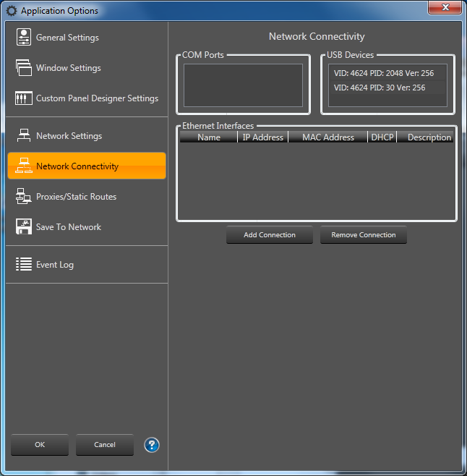Viewport: 467px width, 476px height.
Task: Switch to Window Settings page
Action: (87, 68)
